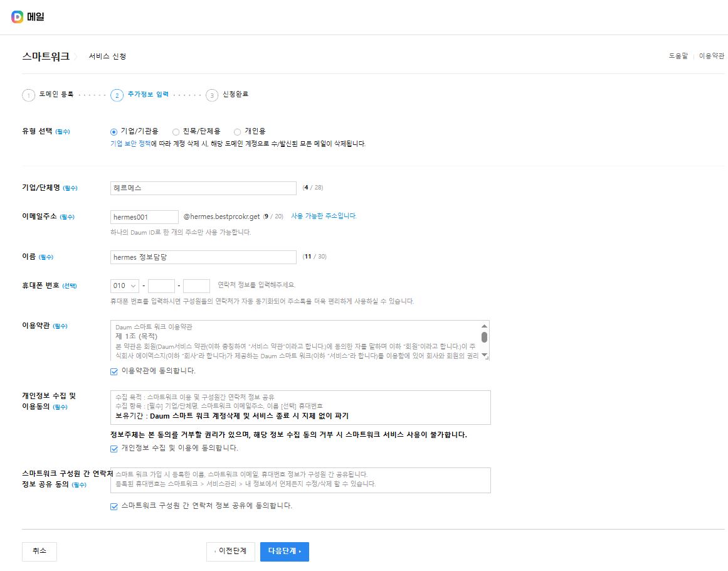Click step 1 도메인 등록 circle
Viewport: 728px width, 571px height.
coord(28,95)
